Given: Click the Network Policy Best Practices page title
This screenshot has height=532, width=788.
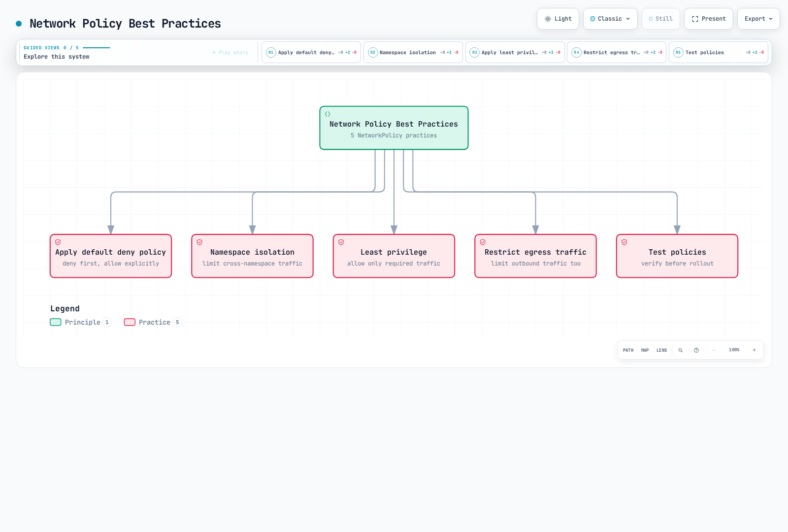Looking at the screenshot, I should pyautogui.click(x=125, y=24).
